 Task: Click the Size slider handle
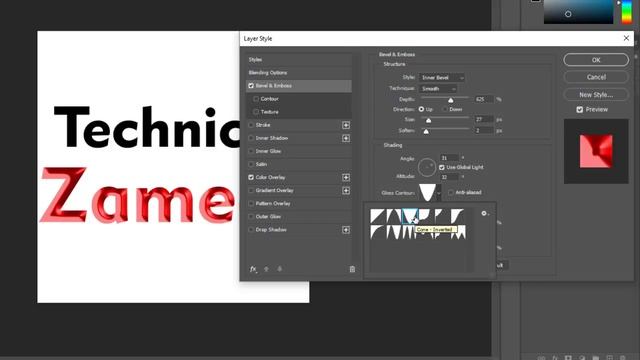(x=429, y=120)
